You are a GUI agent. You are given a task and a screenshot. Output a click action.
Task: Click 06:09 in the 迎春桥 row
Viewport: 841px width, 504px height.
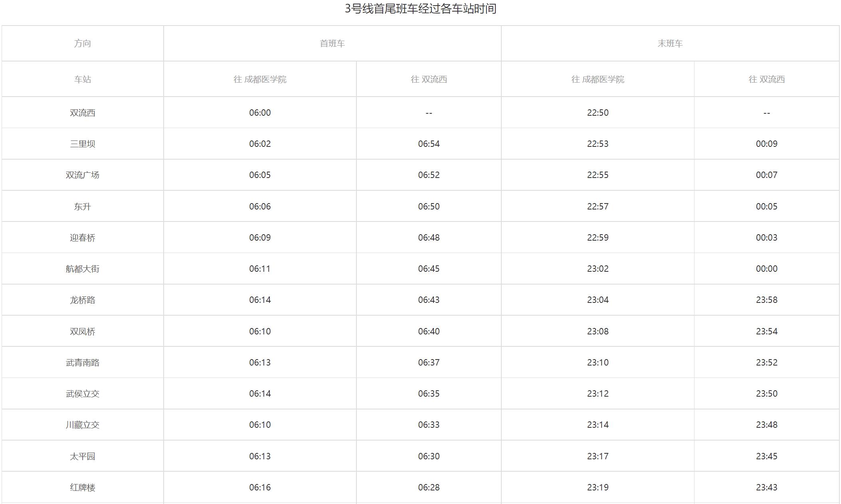(260, 237)
